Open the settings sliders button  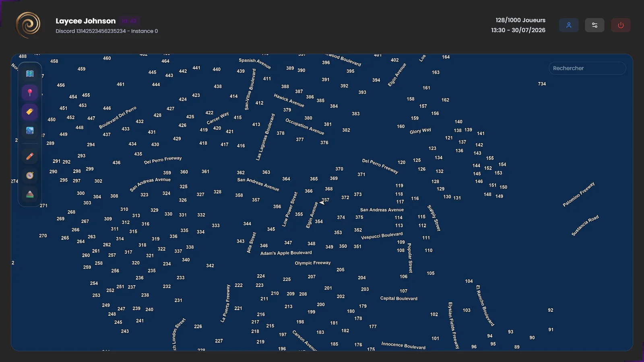click(594, 25)
